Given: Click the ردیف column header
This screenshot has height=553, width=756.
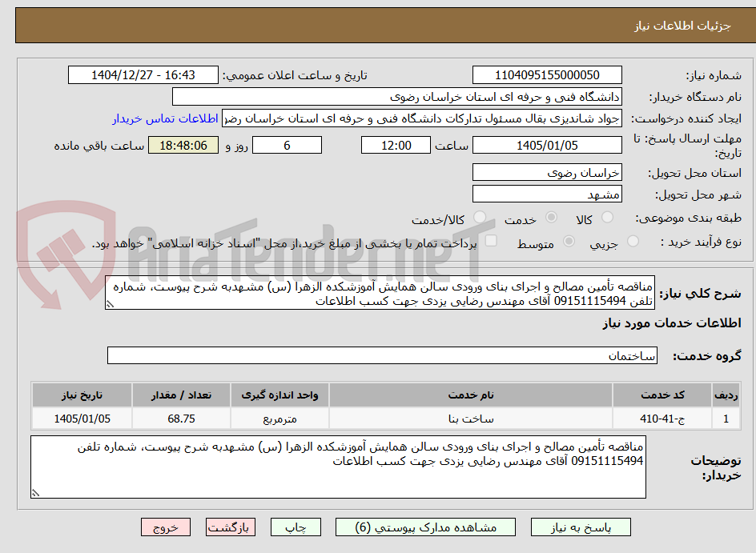Looking at the screenshot, I should click(x=726, y=395).
